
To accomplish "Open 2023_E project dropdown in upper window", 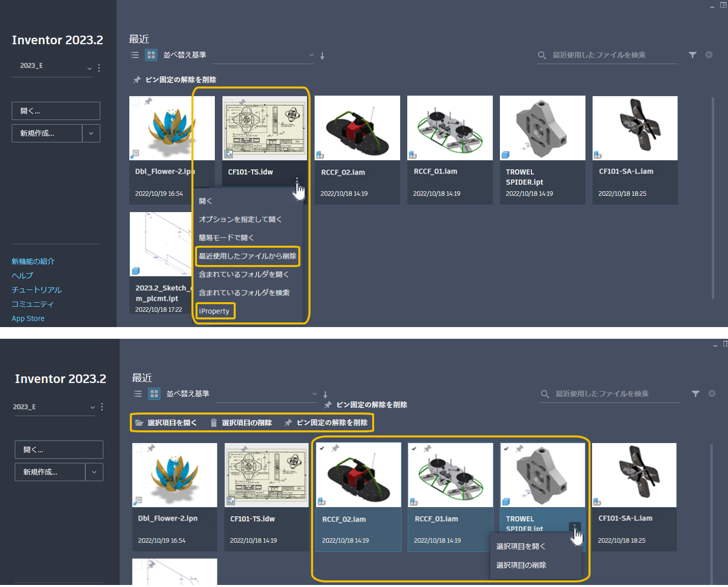I will (x=52, y=66).
